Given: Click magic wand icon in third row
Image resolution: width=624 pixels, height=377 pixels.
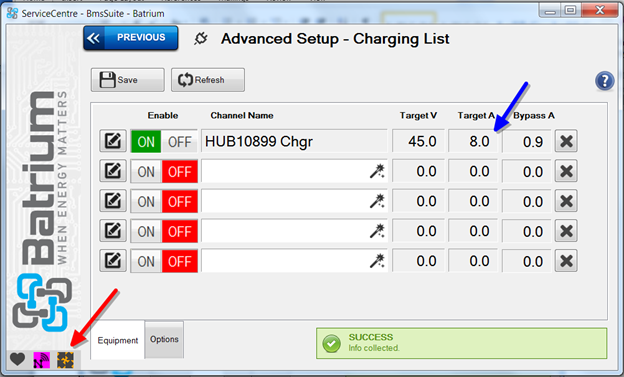Looking at the screenshot, I should coord(377,201).
